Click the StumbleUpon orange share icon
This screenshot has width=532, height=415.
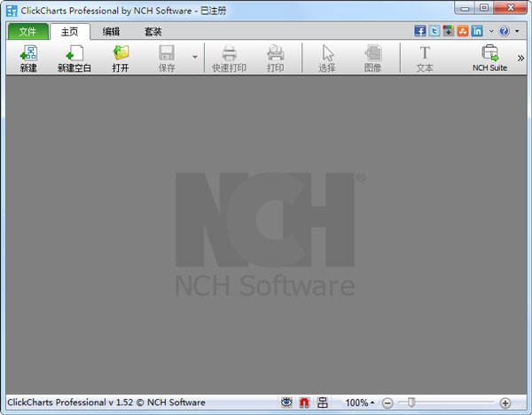[463, 31]
